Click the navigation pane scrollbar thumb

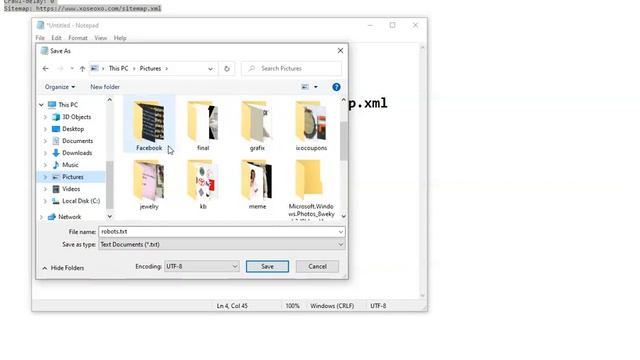pos(109,184)
